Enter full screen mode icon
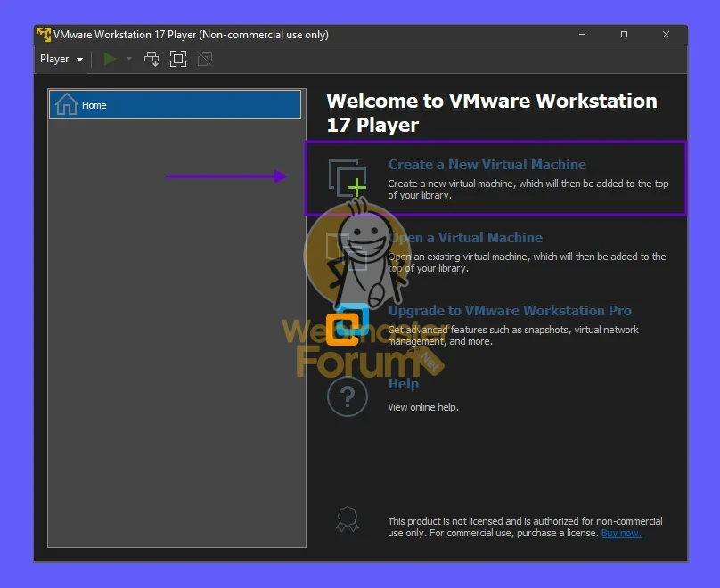This screenshot has width=720, height=588. pos(178,59)
